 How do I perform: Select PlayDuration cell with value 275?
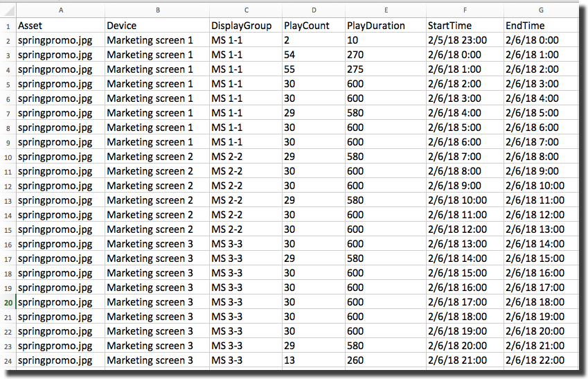point(385,69)
